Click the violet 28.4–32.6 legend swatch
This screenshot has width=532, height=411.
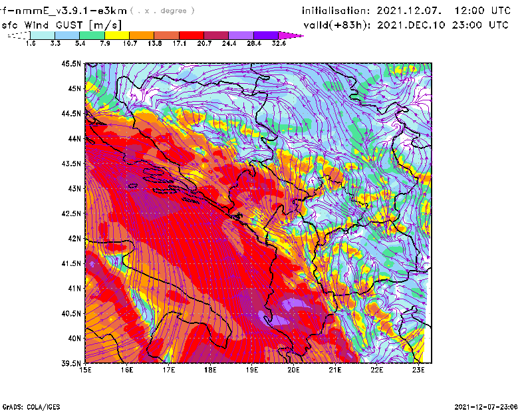point(266,35)
